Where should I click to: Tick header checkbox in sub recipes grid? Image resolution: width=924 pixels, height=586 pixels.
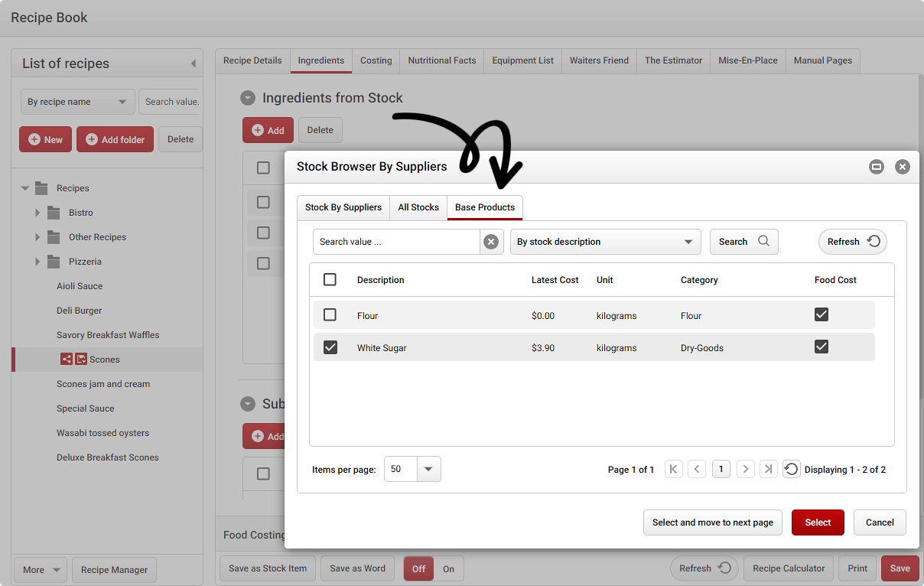263,474
